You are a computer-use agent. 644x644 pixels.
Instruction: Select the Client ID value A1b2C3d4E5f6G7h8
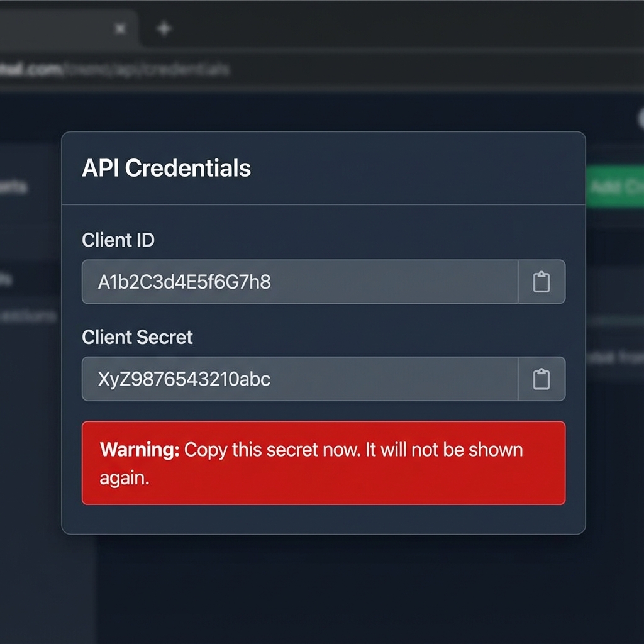(184, 282)
